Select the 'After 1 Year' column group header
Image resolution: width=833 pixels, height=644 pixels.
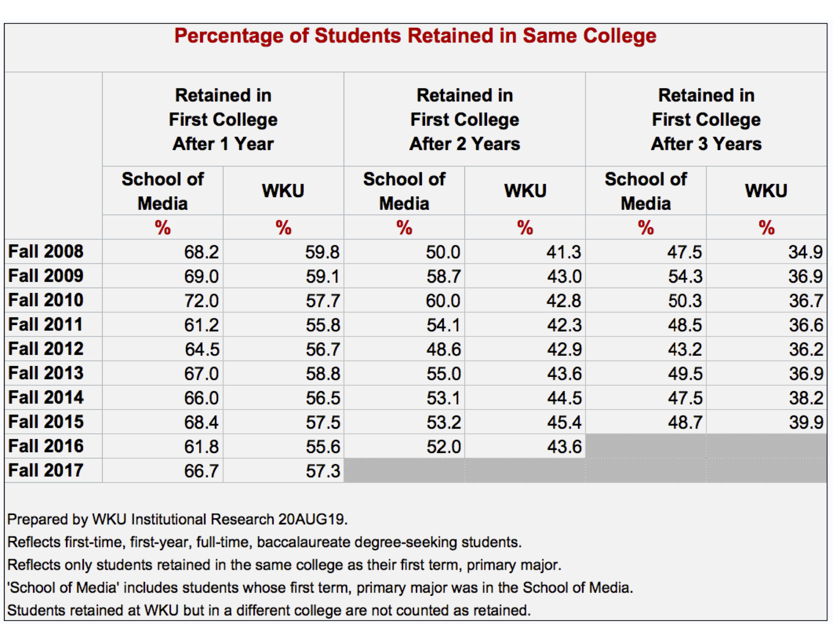(x=223, y=119)
